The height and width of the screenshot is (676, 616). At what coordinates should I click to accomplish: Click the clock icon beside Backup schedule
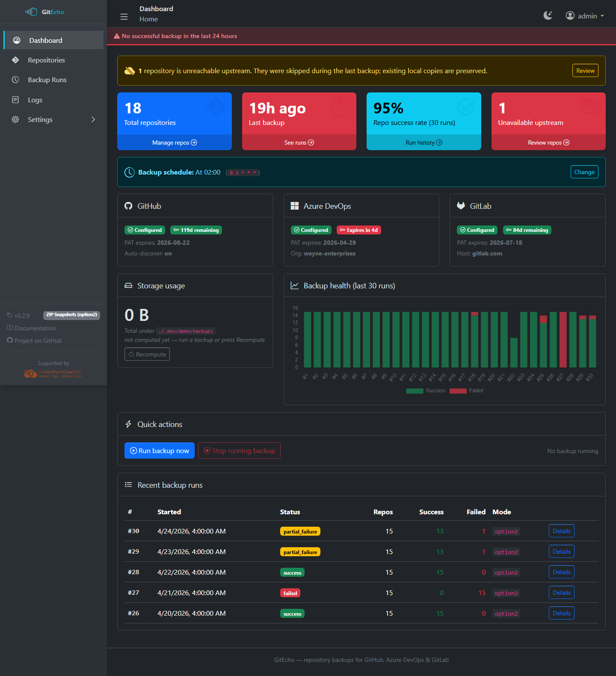coord(129,172)
